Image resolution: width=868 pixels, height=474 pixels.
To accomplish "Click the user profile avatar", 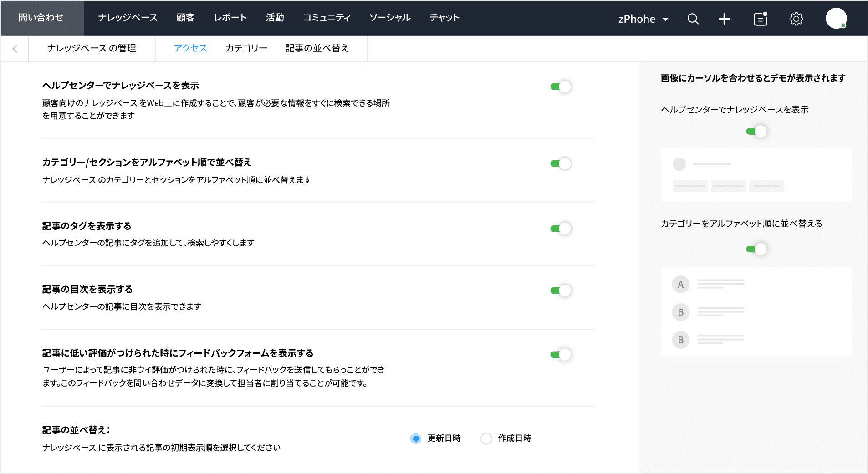I will tap(836, 19).
